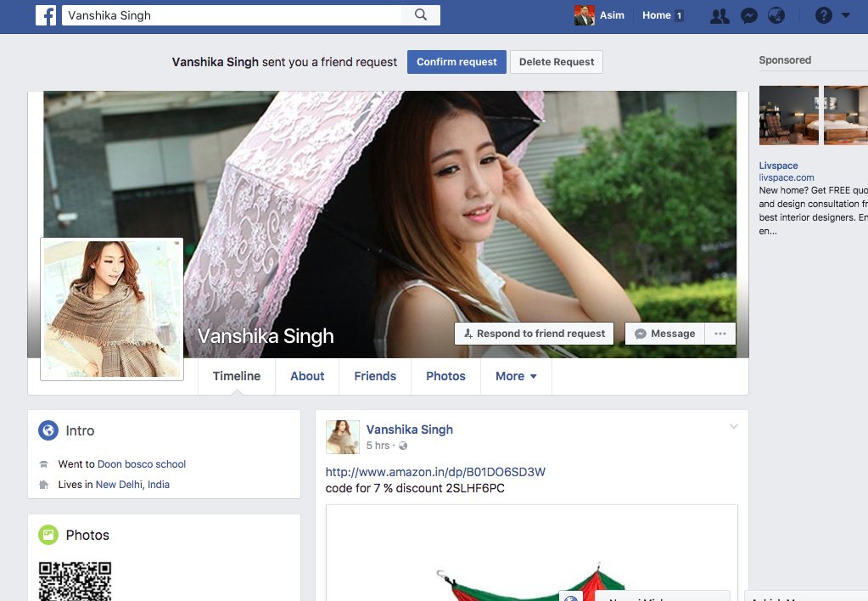The image size is (868, 601).
Task: Click the post's public audience globe icon
Action: [403, 446]
